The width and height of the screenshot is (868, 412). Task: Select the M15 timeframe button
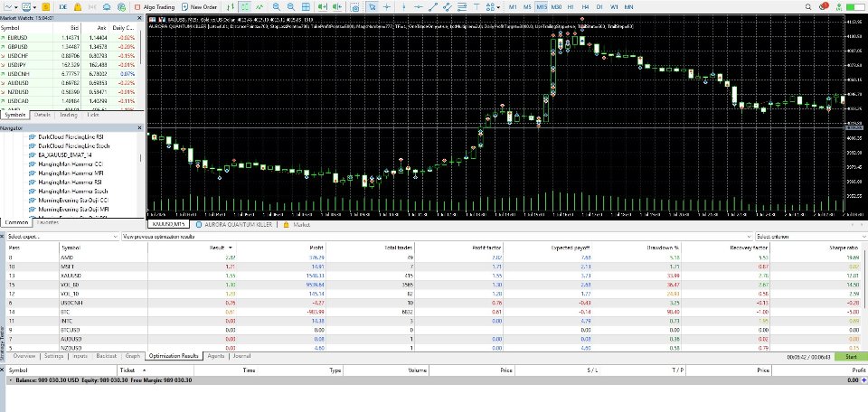coord(542,7)
